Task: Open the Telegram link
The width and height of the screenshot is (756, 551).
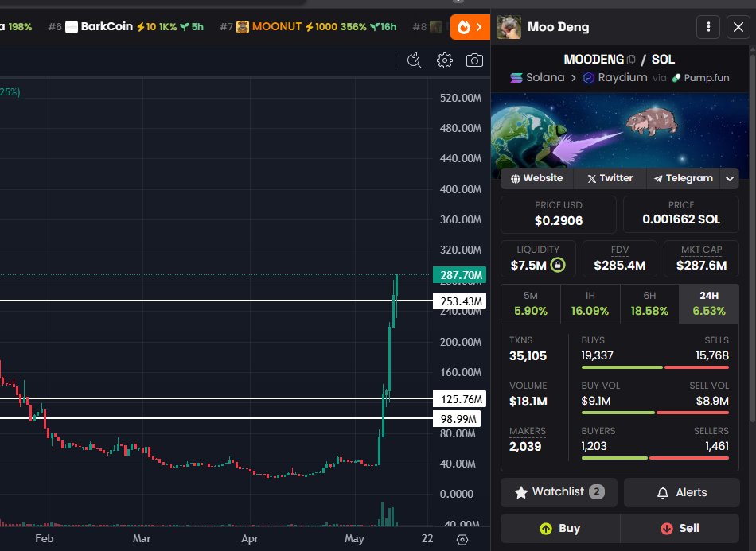Action: click(684, 178)
